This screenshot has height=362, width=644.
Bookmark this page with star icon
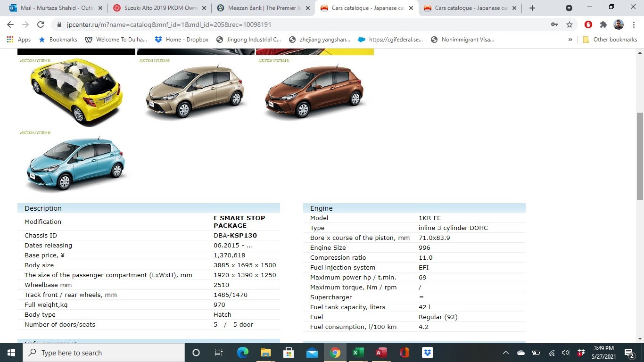point(570,25)
